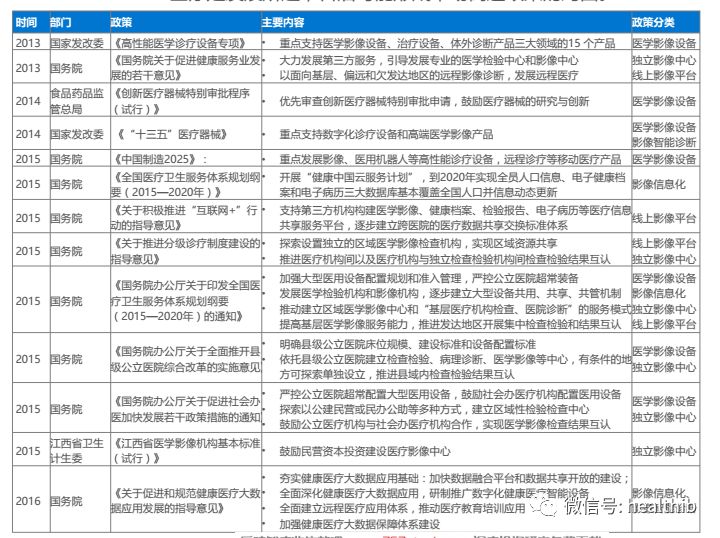This screenshot has height=538, width=720.
Task: Select policy 《"十三五"医疗器械》
Action: tap(171, 134)
